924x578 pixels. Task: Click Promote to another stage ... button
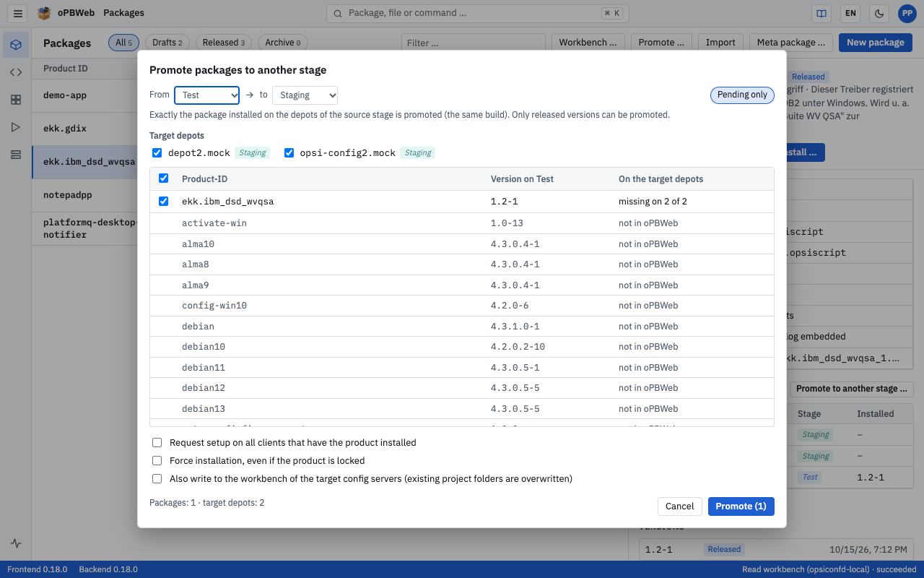click(852, 389)
